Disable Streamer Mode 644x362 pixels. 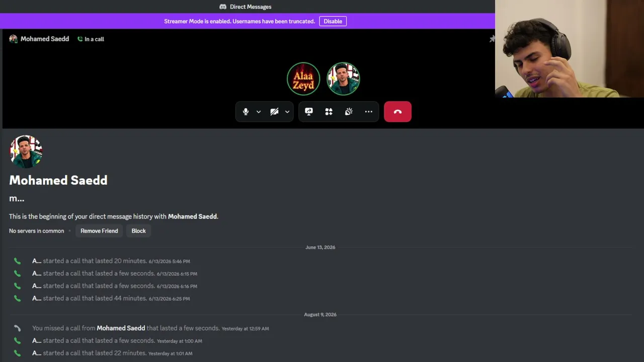[x=333, y=21]
